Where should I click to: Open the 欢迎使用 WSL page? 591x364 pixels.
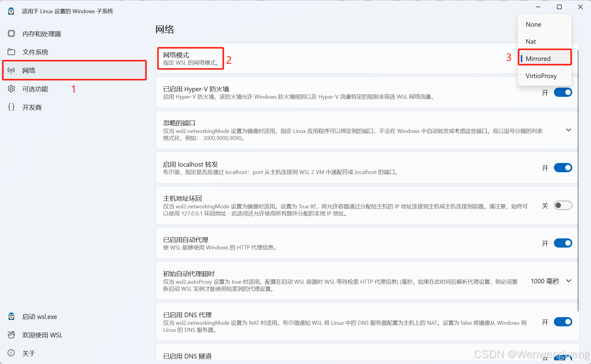point(42,335)
